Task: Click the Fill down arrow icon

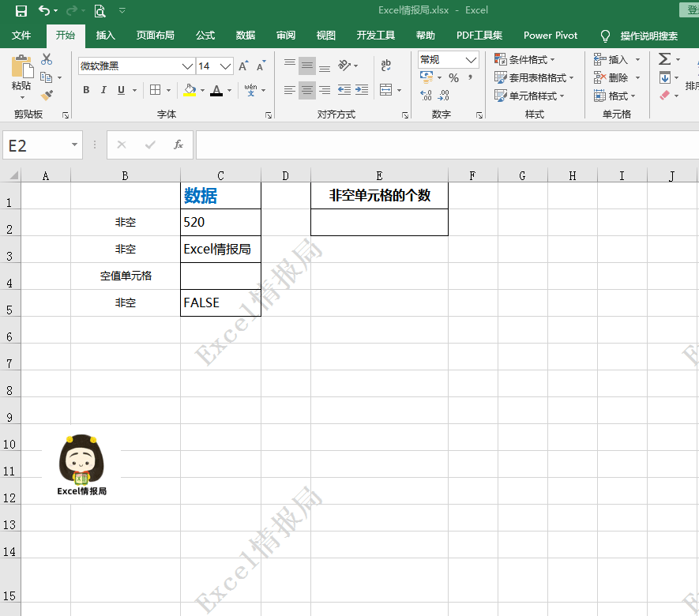Action: point(665,77)
